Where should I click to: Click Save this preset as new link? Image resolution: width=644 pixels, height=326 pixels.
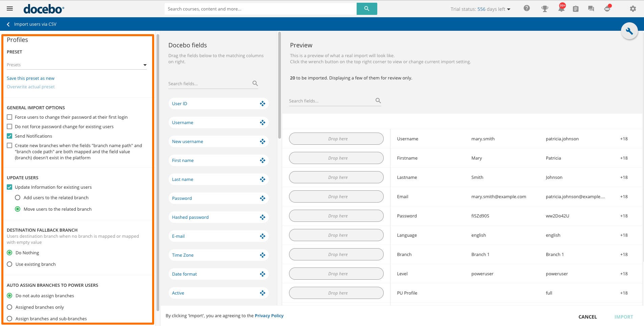pos(30,78)
